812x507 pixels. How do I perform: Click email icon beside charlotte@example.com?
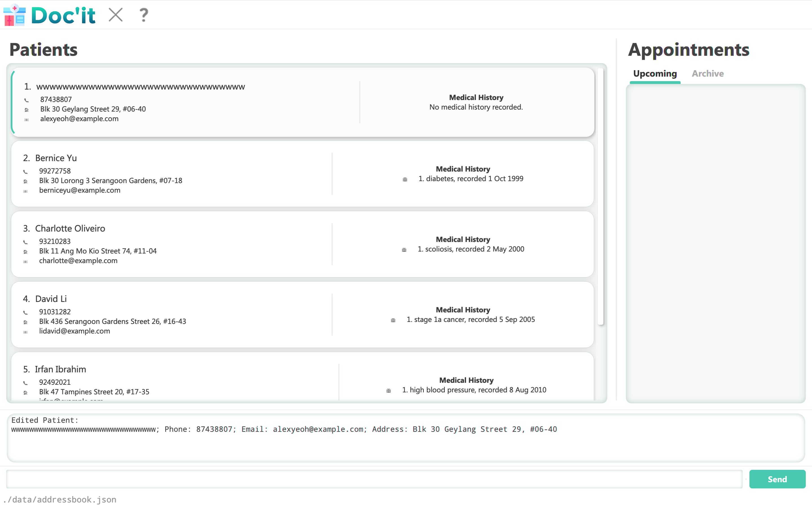[x=25, y=262]
